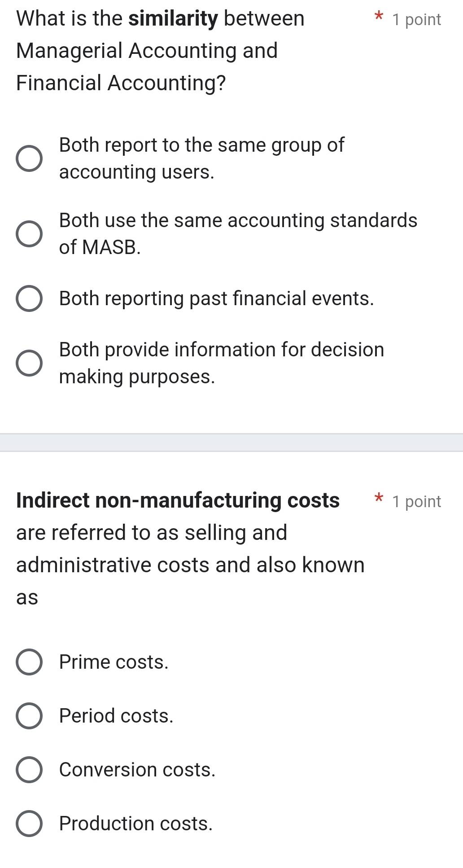Viewport: 463px width, 868px height.
Task: Click the 'Indirect non-manufacturing costs' question heading
Action: click(x=178, y=500)
